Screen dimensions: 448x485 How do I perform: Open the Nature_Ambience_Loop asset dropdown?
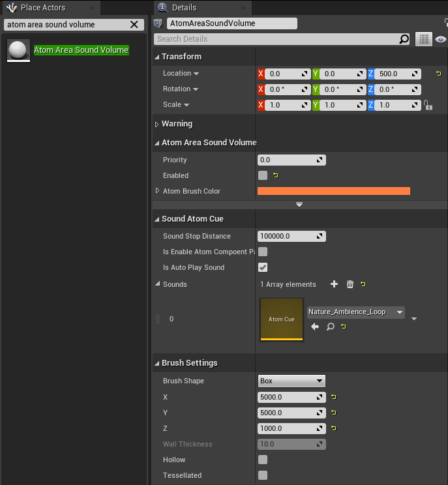click(356, 312)
